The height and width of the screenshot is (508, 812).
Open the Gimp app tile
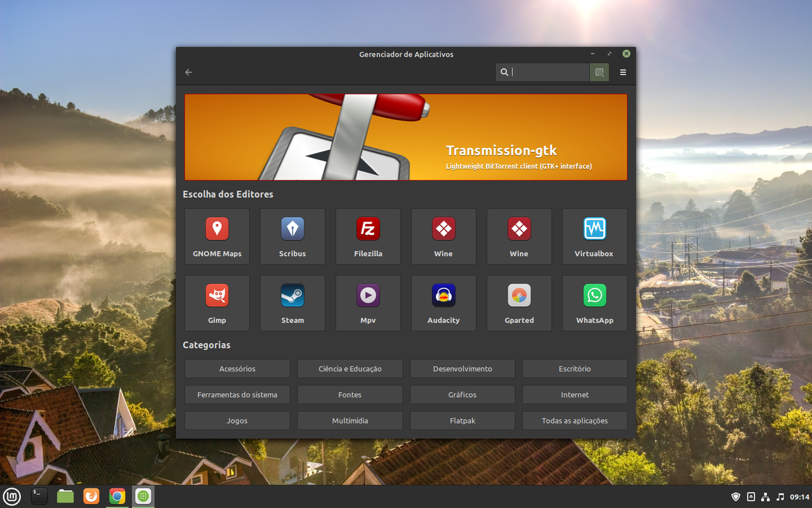217,303
